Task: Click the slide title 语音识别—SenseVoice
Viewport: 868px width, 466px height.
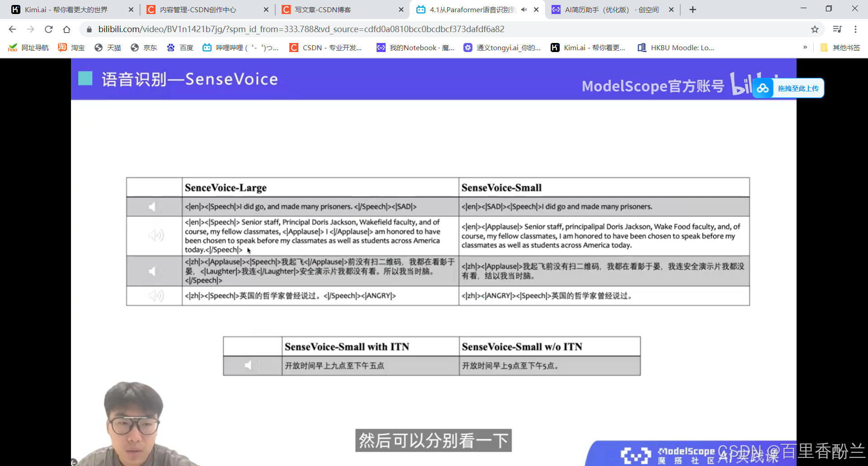Action: click(189, 79)
